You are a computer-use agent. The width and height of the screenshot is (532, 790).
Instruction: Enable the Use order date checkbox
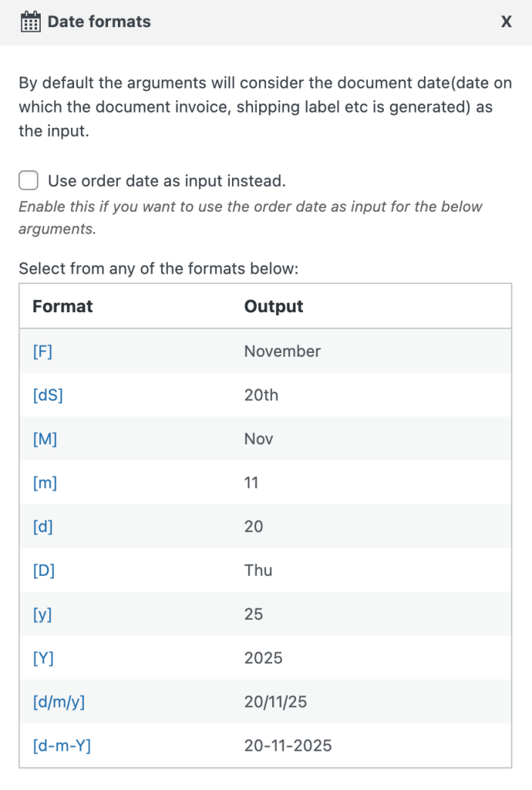click(29, 181)
